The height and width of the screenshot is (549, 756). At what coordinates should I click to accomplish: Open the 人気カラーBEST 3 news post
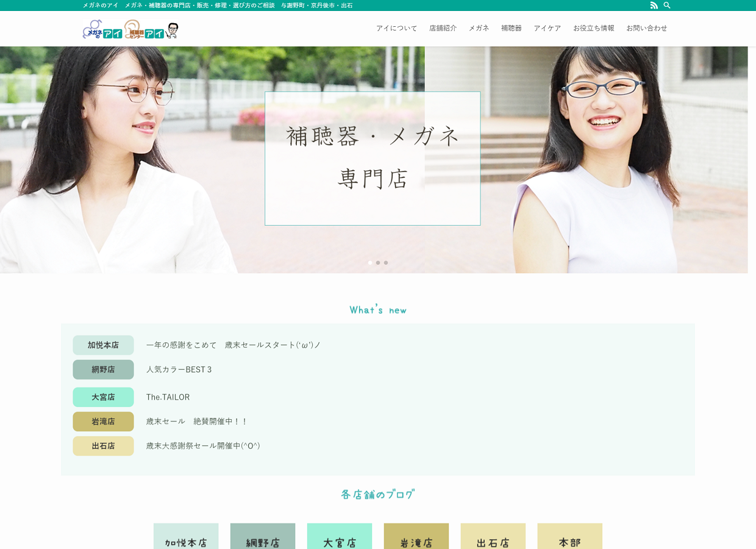[179, 370]
